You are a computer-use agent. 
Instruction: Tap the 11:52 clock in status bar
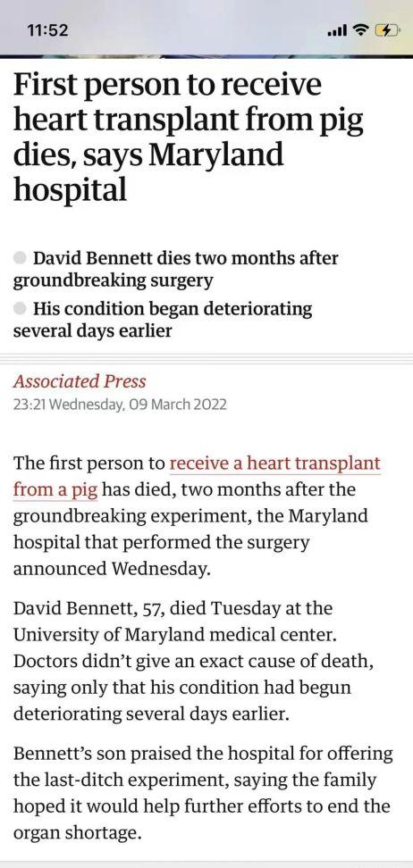click(x=47, y=29)
